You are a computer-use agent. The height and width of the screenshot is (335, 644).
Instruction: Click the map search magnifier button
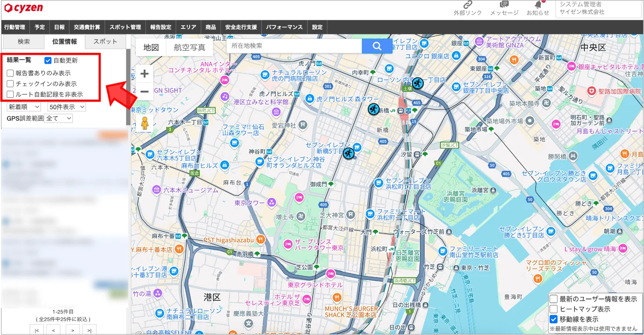pos(377,46)
